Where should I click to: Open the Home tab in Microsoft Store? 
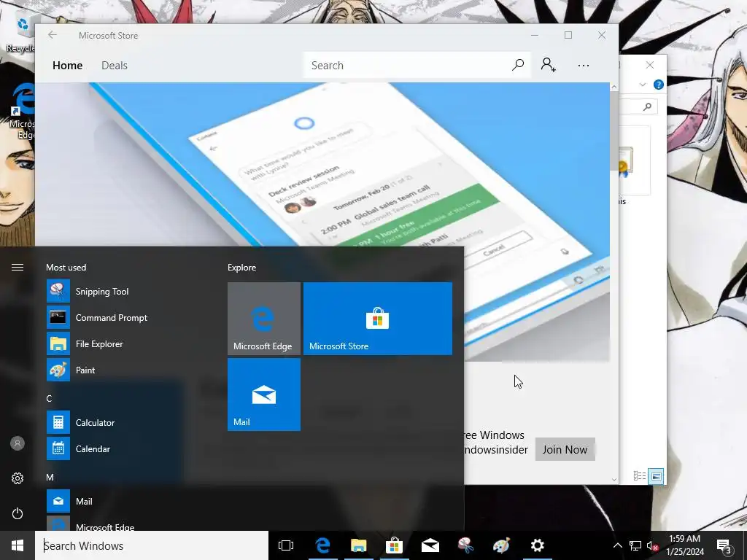coord(67,65)
